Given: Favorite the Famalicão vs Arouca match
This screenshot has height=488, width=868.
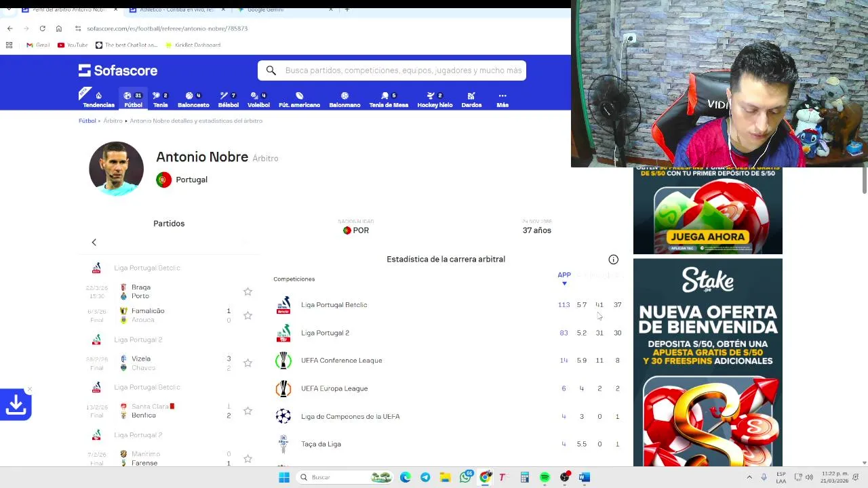Looking at the screenshot, I should pyautogui.click(x=248, y=315).
